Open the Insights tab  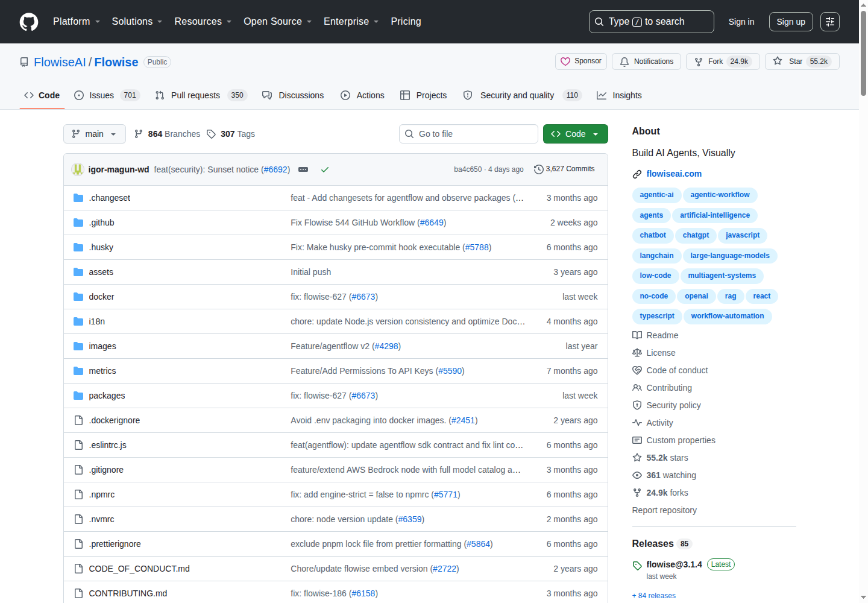tap(619, 95)
